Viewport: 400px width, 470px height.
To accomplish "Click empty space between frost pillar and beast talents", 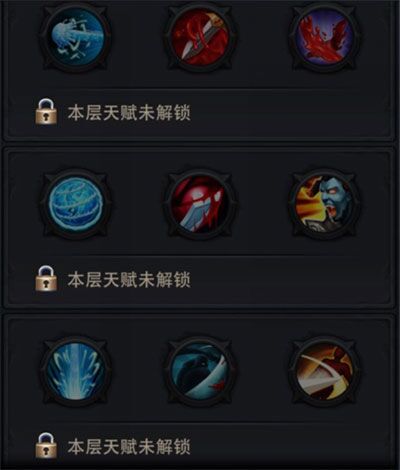I will [x=138, y=371].
